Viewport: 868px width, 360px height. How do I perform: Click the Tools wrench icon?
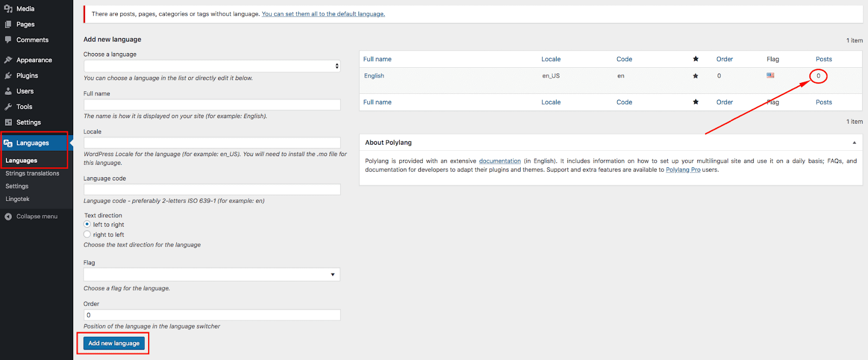[8, 107]
